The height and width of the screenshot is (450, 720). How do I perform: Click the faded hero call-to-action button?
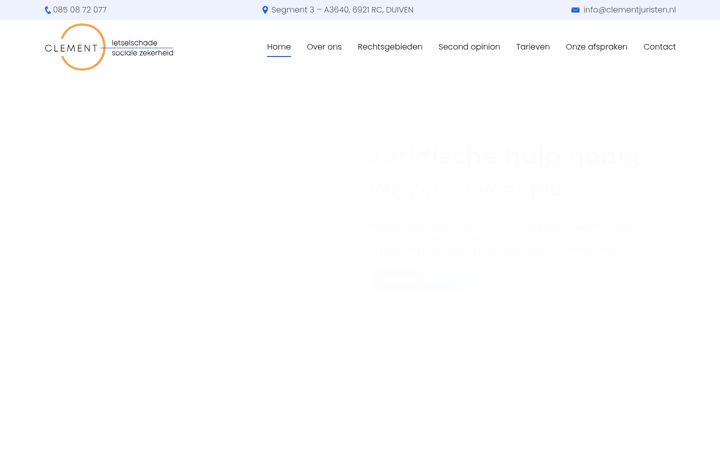coord(422,279)
